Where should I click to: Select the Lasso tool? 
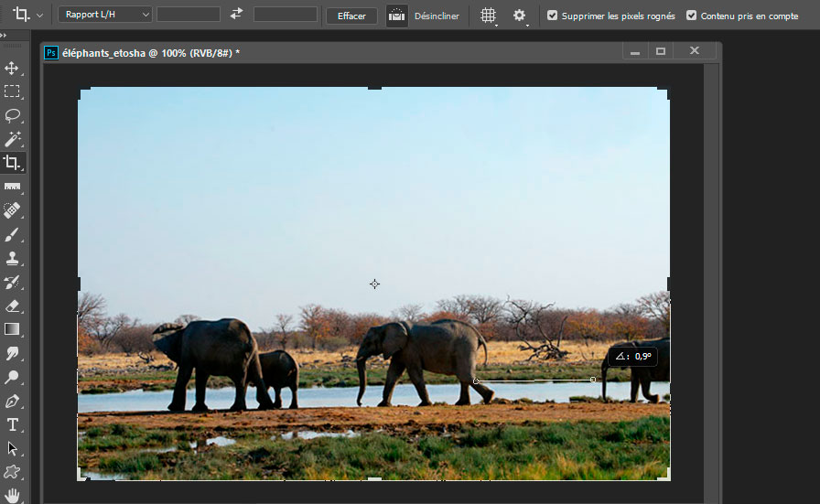tap(12, 115)
